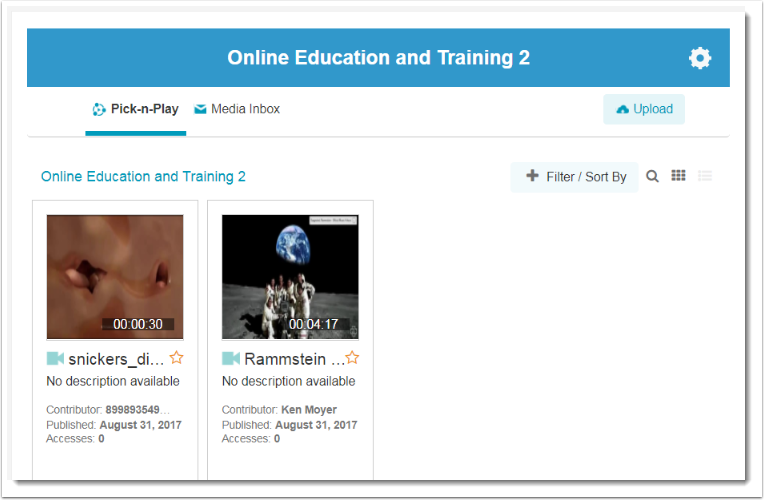The width and height of the screenshot is (764, 500).
Task: Switch to grid view
Action: coord(678,175)
